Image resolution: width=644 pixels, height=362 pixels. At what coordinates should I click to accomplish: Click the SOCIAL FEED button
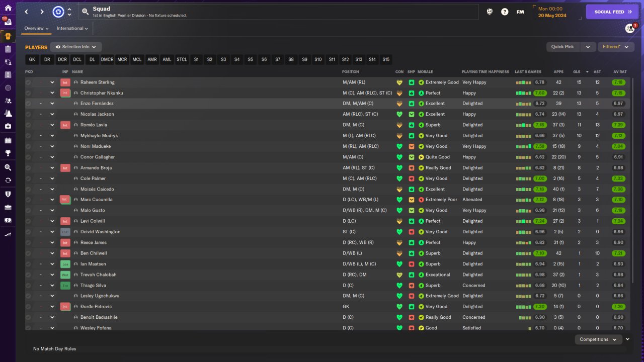coord(612,12)
